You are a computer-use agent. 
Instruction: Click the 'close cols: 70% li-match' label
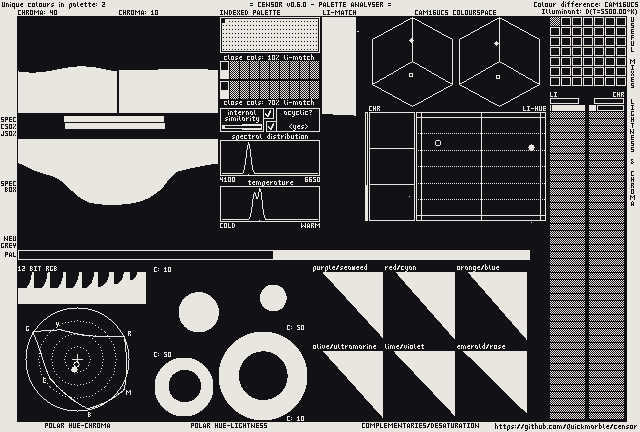[x=269, y=102]
